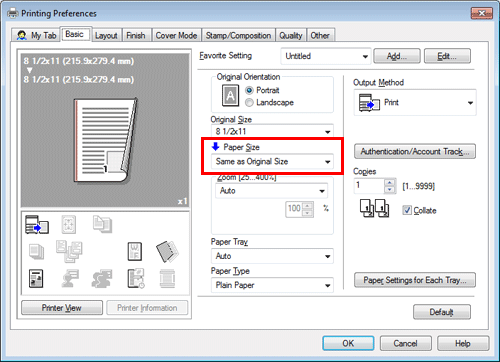Go to the Finish tab
This screenshot has height=362, width=500.
point(136,35)
